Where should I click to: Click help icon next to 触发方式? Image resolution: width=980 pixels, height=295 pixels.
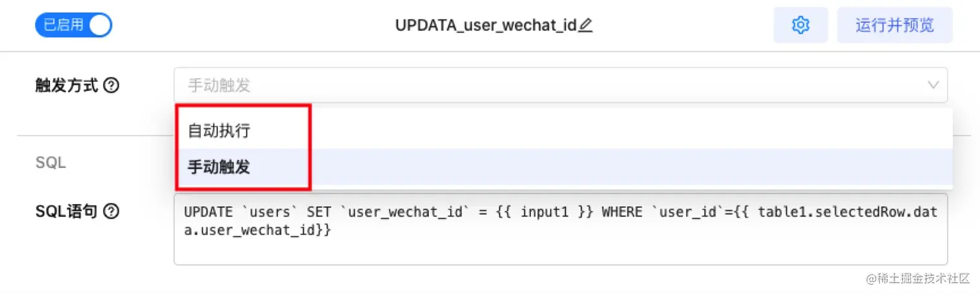(111, 85)
